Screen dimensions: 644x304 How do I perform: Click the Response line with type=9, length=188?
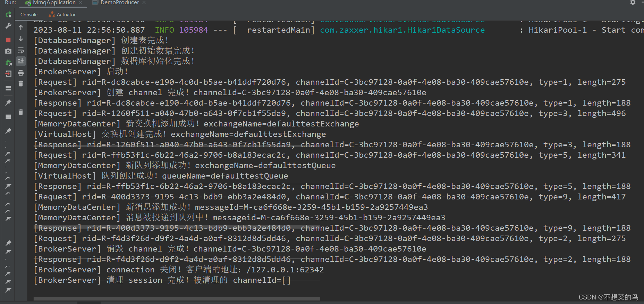(332, 228)
